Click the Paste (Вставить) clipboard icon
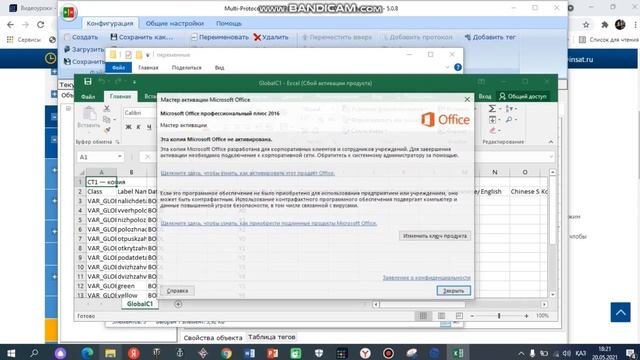640x360 pixels. pyautogui.click(x=89, y=114)
